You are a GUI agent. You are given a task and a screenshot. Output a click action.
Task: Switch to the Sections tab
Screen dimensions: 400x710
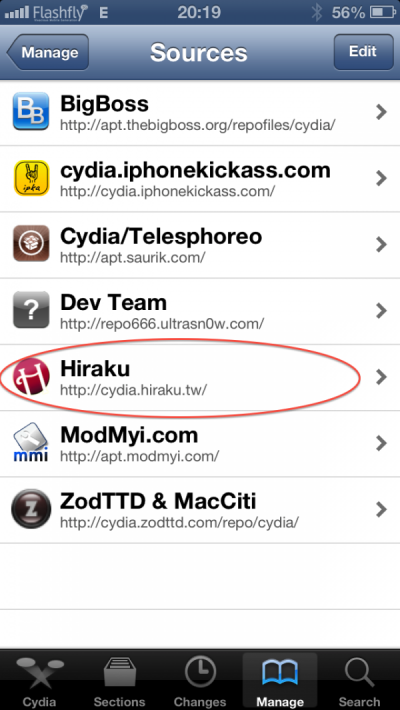119,681
